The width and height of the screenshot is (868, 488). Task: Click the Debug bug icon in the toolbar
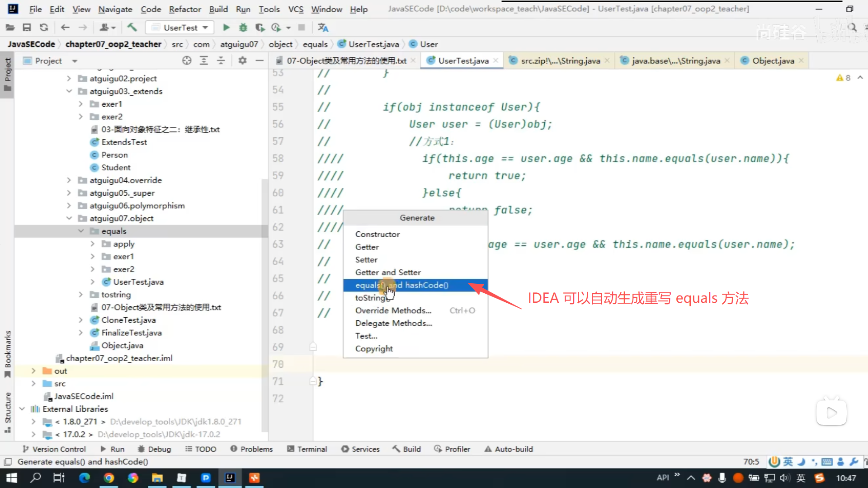(243, 28)
